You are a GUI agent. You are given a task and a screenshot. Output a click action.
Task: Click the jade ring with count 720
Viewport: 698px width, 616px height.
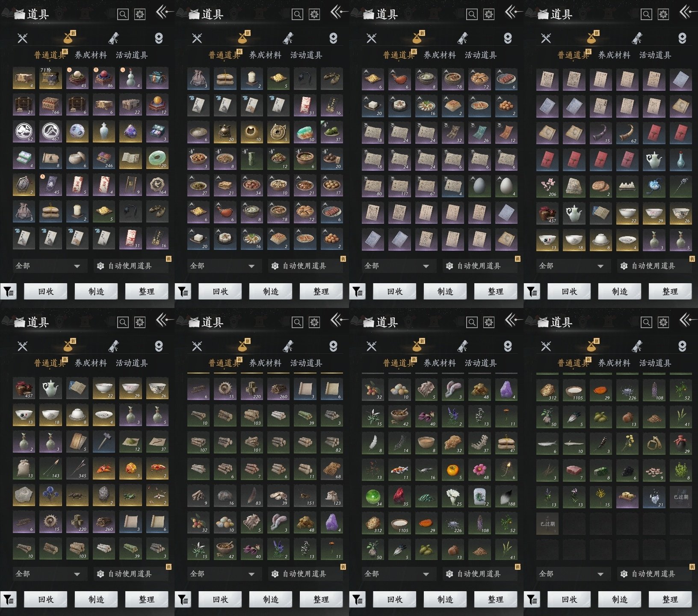[157, 158]
